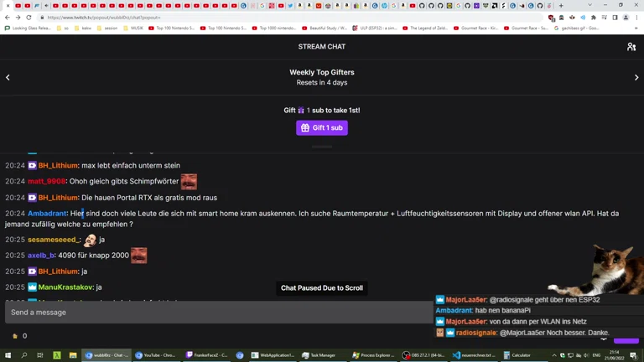Viewport: 644px width, 362px height.
Task: Click ManuKrastakov's subscriber badge
Action: click(32, 287)
